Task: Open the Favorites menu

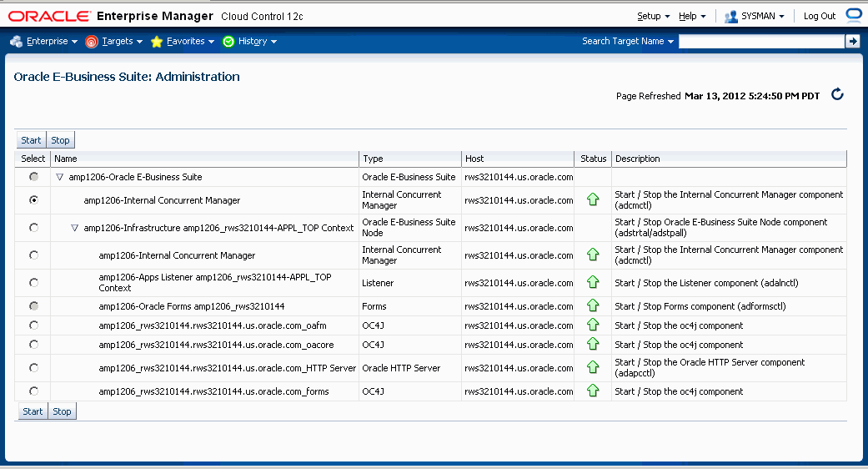Action: coord(190,41)
